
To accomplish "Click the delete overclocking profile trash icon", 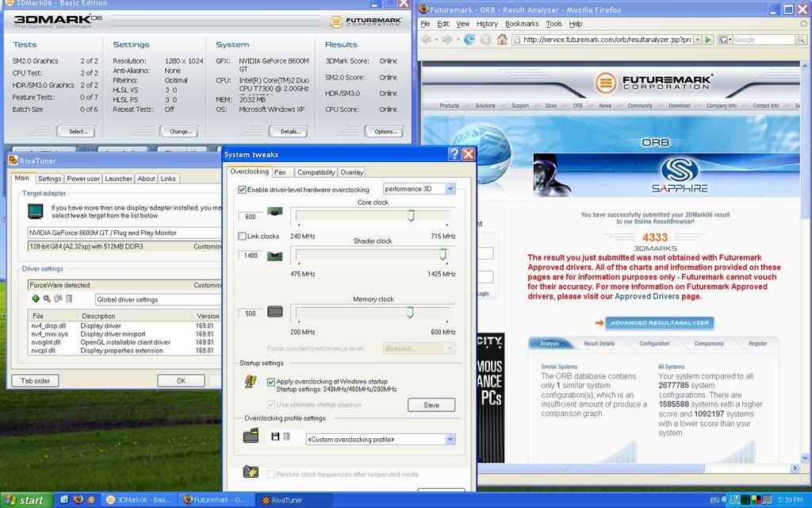I will click(286, 437).
